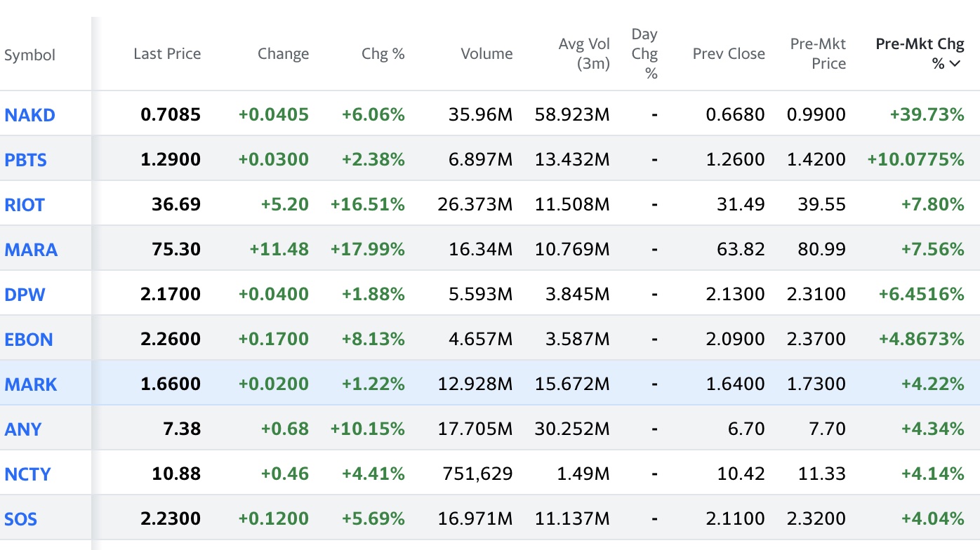Sort by Last Price column header
This screenshot has height=550, width=980.
coord(167,54)
